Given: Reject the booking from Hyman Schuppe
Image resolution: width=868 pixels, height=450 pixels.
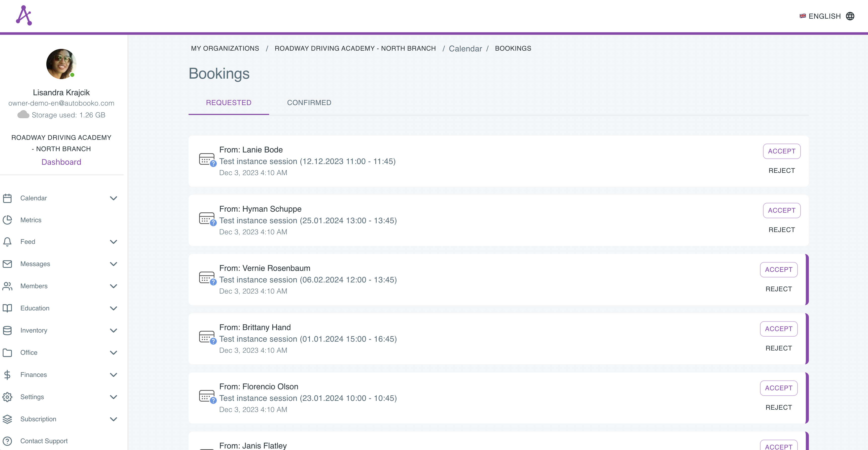Looking at the screenshot, I should point(781,229).
